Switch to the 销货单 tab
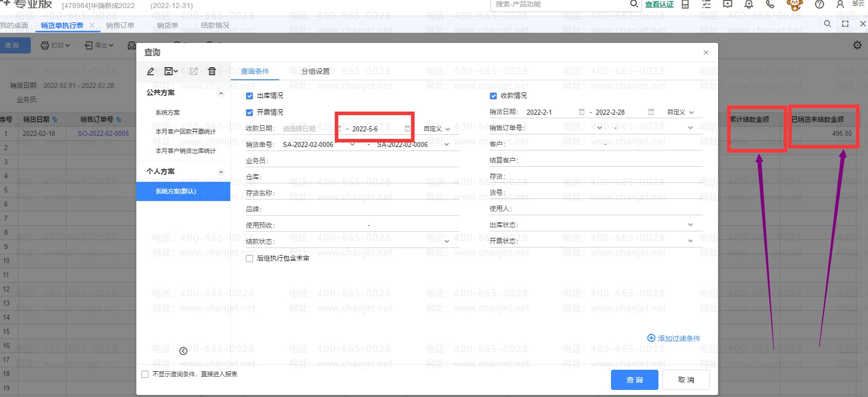 tap(168, 25)
